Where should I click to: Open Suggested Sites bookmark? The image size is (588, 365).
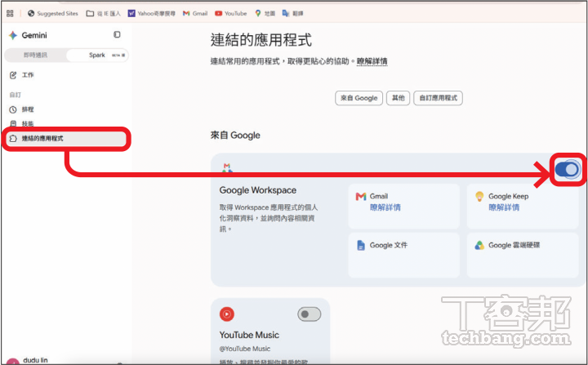point(53,14)
